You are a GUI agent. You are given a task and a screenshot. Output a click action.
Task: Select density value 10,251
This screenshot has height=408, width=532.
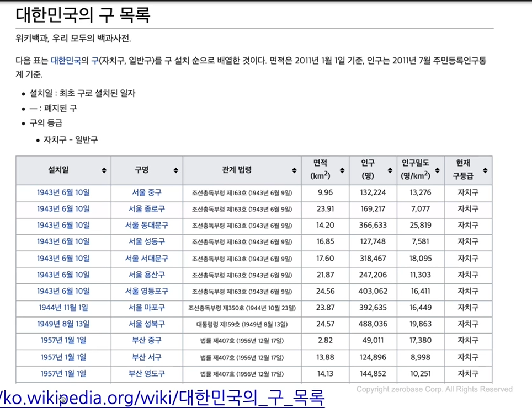(421, 373)
